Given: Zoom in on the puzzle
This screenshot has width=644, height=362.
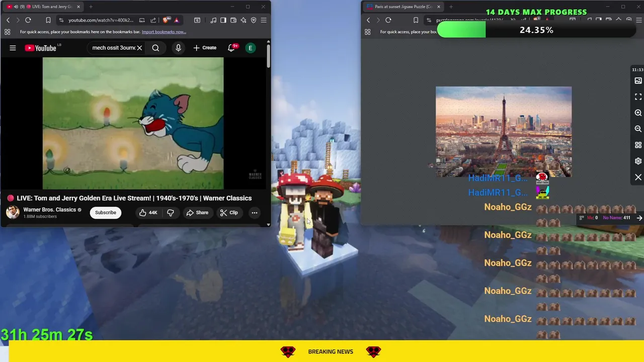Looking at the screenshot, I should (x=638, y=113).
